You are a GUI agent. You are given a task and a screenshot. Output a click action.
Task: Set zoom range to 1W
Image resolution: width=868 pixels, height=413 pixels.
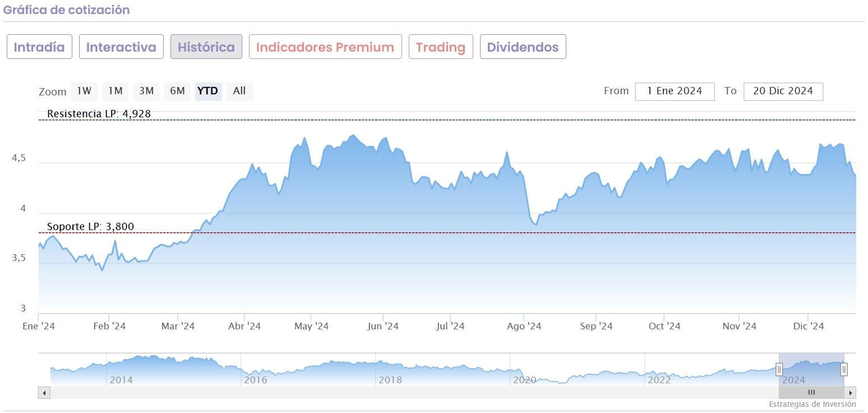coord(84,91)
